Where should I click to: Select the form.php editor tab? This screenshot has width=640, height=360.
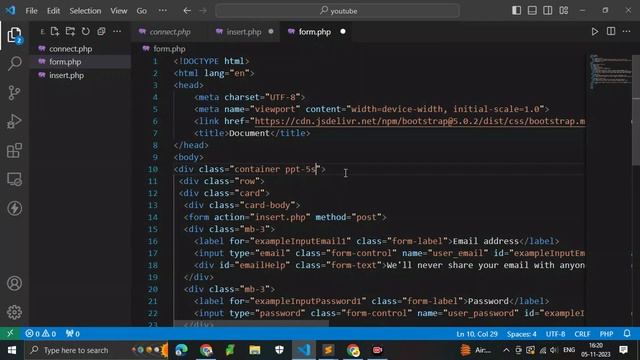coord(315,32)
